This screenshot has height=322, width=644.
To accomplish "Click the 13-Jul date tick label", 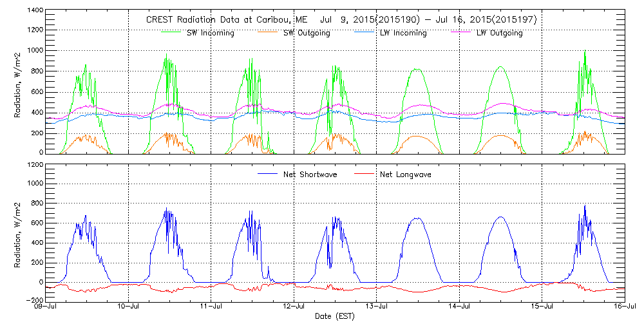I will point(377,307).
